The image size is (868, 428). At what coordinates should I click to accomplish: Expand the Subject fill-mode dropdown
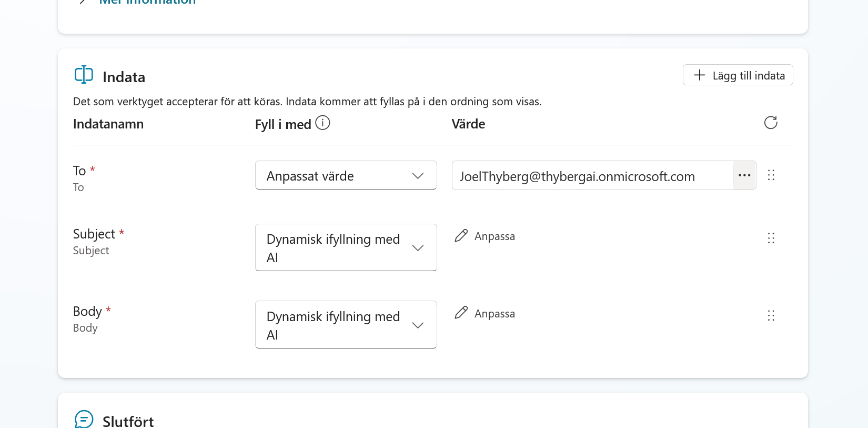point(346,247)
